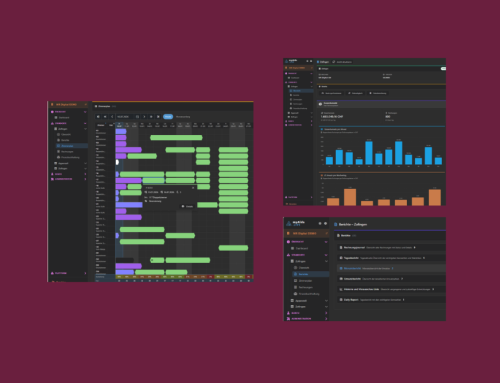Expand Appenzell node in Berichte window sidebar
The width and height of the screenshot is (500, 383).
pos(326,301)
